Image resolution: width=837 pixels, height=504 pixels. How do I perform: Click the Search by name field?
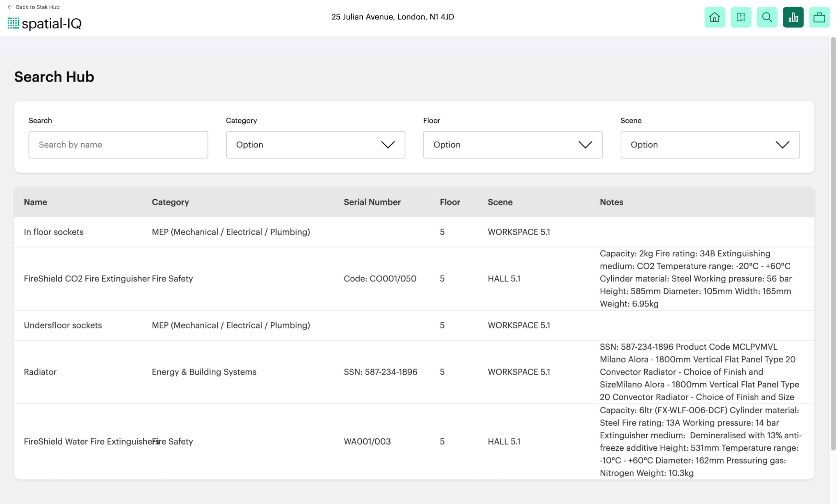(118, 145)
